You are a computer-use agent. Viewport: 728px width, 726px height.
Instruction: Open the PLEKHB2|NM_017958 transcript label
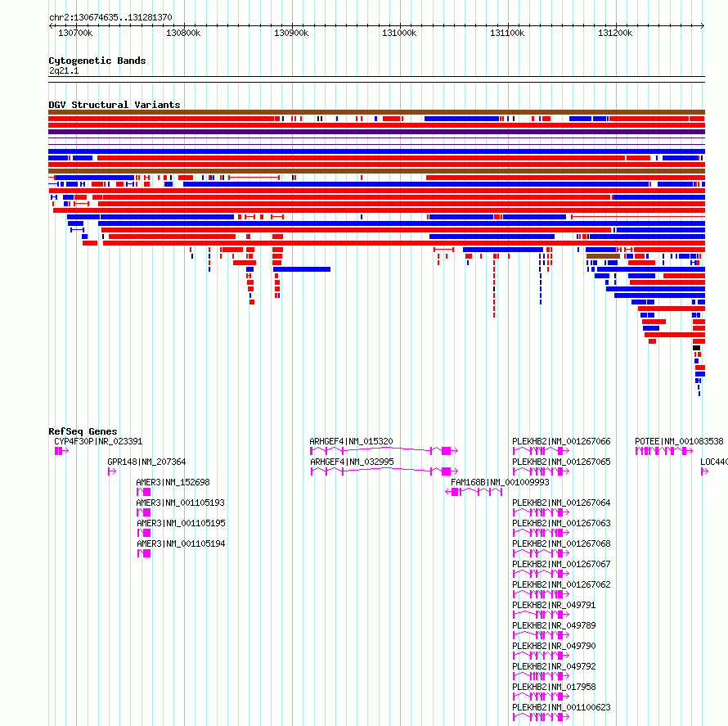(554, 687)
